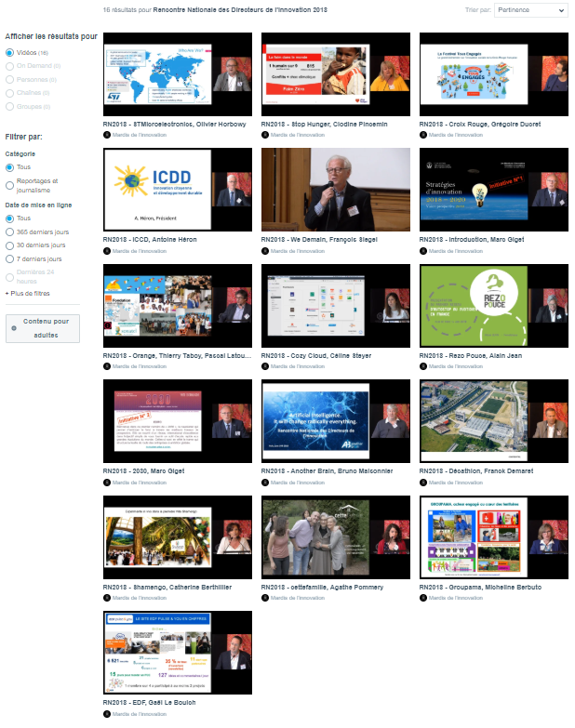
Task: Open ICDD Antoine Héron video thumbnail
Action: 178,190
